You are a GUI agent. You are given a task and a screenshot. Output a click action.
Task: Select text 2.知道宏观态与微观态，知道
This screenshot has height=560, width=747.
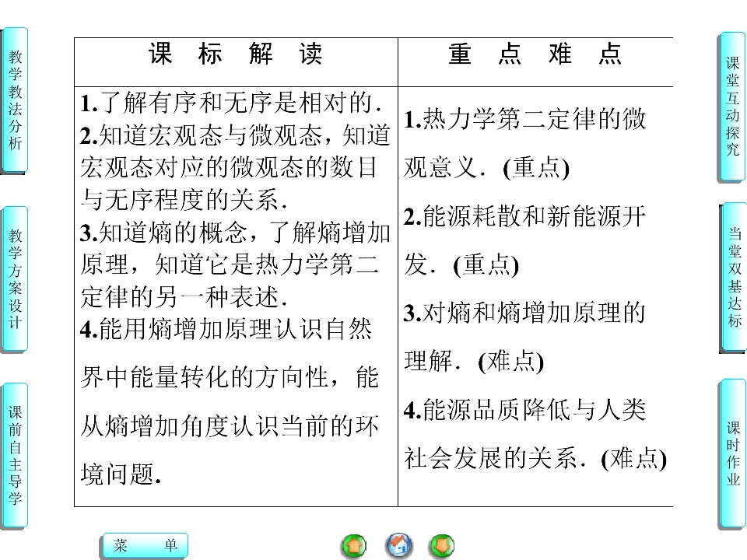[235, 135]
